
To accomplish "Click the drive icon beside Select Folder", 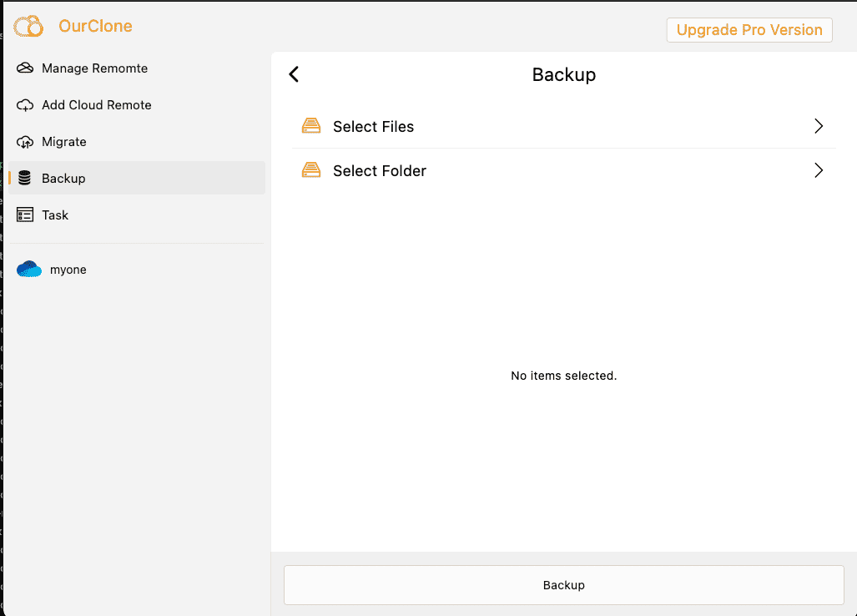I will pos(311,170).
